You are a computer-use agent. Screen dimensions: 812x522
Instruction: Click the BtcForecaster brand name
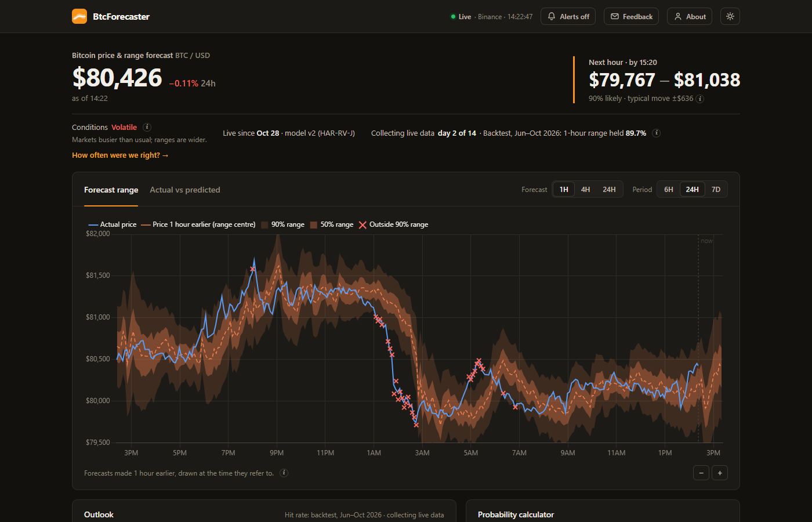121,17
